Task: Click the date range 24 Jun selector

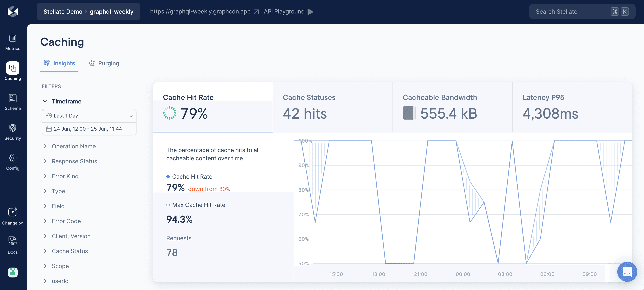Action: pyautogui.click(x=88, y=129)
